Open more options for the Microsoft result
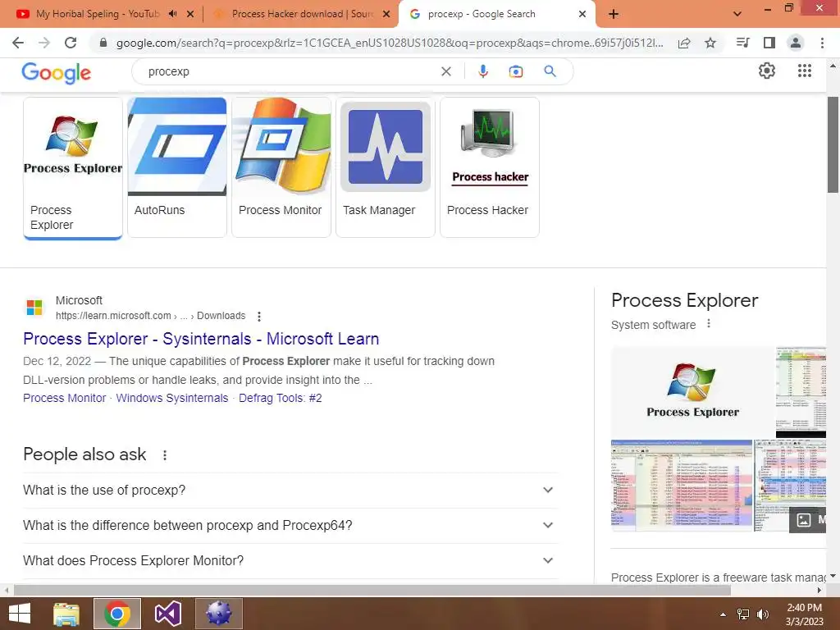The image size is (840, 630). 258,316
